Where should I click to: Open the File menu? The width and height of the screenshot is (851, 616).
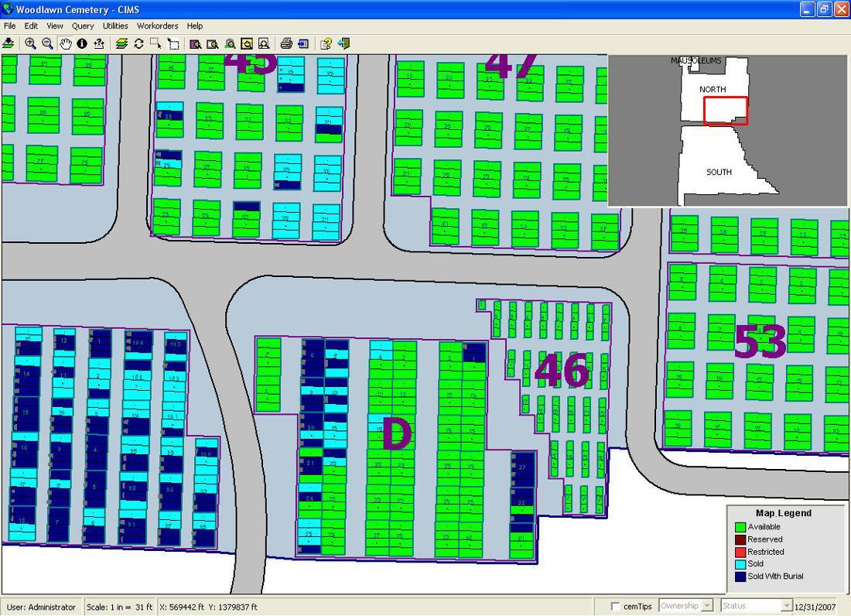[x=10, y=26]
